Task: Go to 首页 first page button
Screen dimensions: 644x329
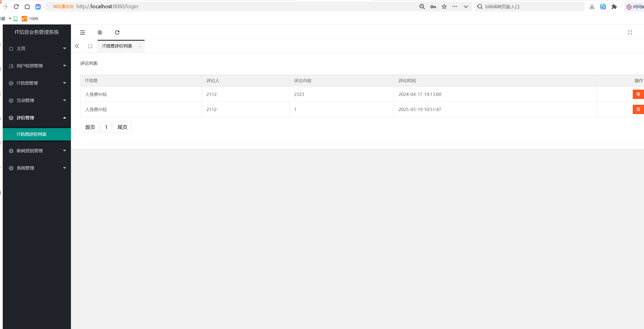Action: click(x=90, y=127)
